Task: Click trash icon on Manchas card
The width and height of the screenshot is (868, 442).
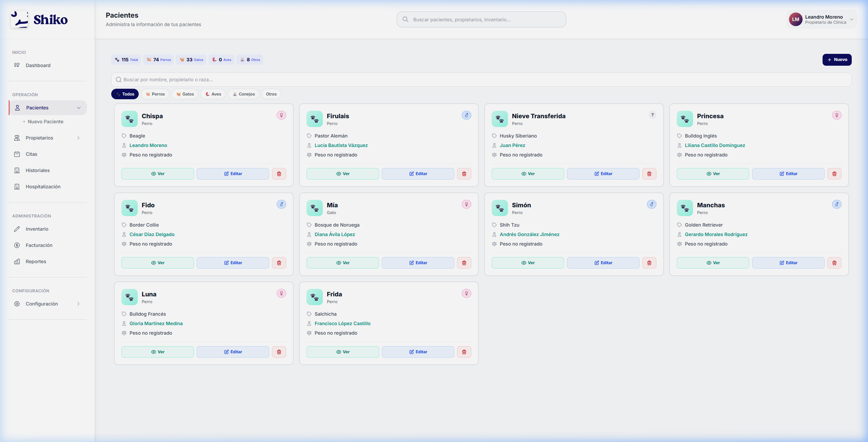Action: [834, 263]
